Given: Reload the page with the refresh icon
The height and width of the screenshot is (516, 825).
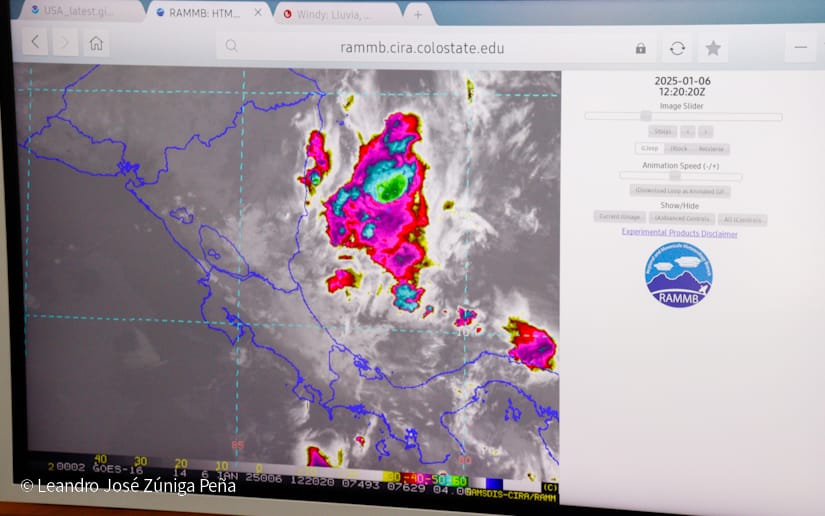Looking at the screenshot, I should [x=677, y=48].
